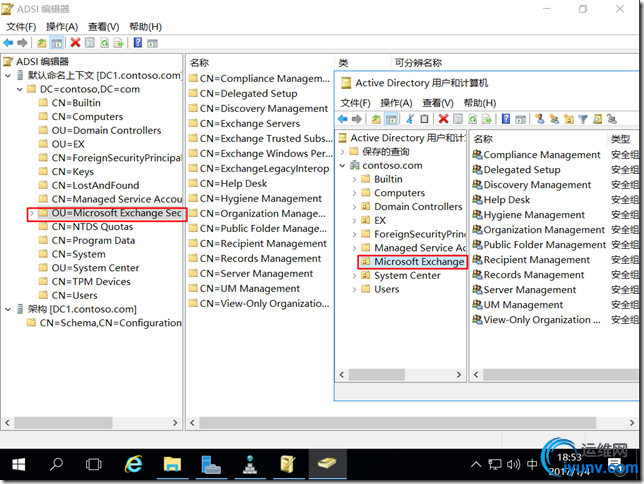Select OU=Domain Controllers in ADSI tree
Image resolution: width=644 pixels, height=484 pixels.
point(106,130)
